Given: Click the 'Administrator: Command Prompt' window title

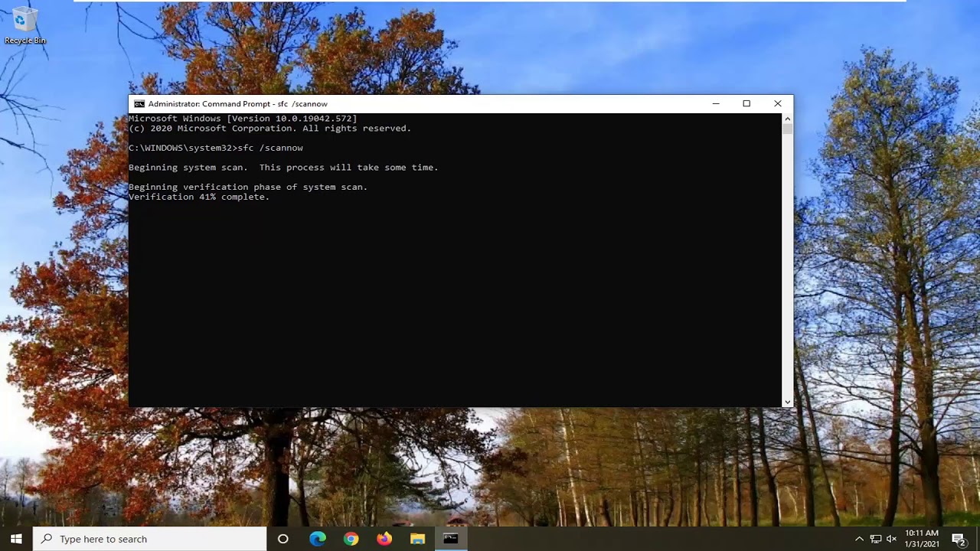Looking at the screenshot, I should pyautogui.click(x=238, y=104).
